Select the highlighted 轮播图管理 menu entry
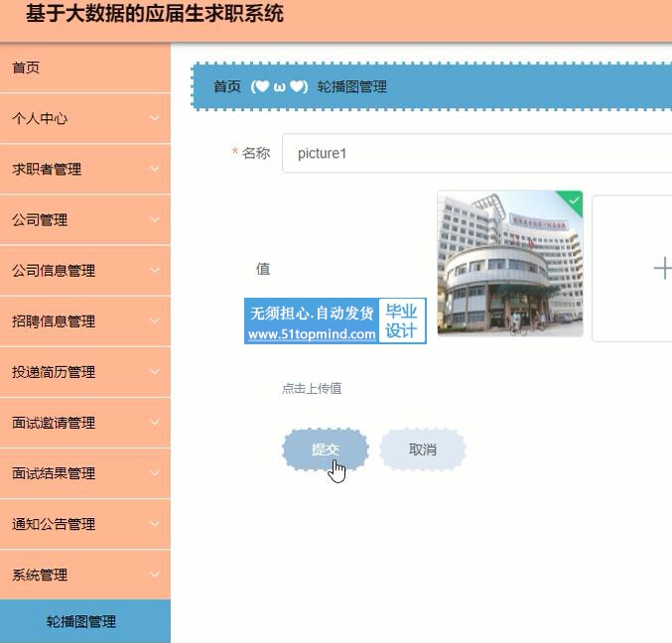 84,621
